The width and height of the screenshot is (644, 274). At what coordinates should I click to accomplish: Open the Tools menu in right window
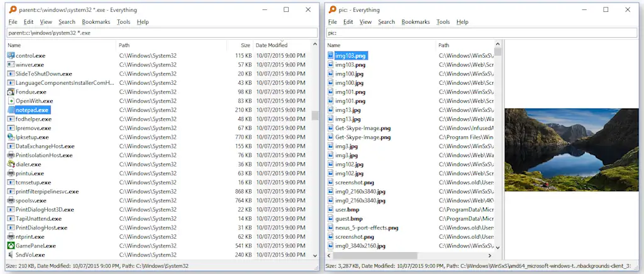443,22
